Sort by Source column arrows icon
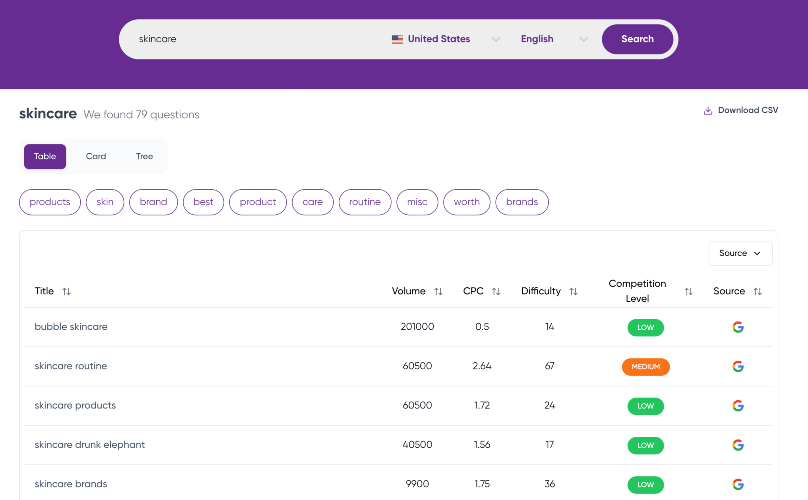Screen dimensions: 808x500 pyautogui.click(x=758, y=291)
